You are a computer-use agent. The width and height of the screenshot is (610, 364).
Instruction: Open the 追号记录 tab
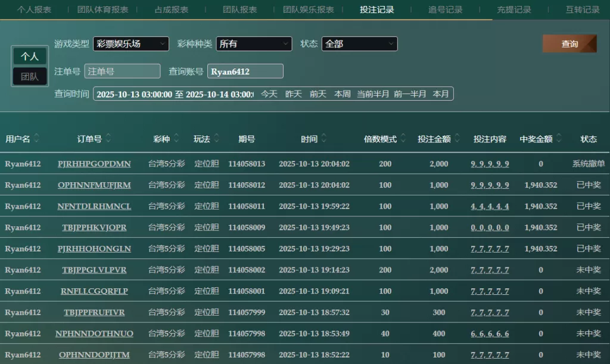tap(445, 10)
